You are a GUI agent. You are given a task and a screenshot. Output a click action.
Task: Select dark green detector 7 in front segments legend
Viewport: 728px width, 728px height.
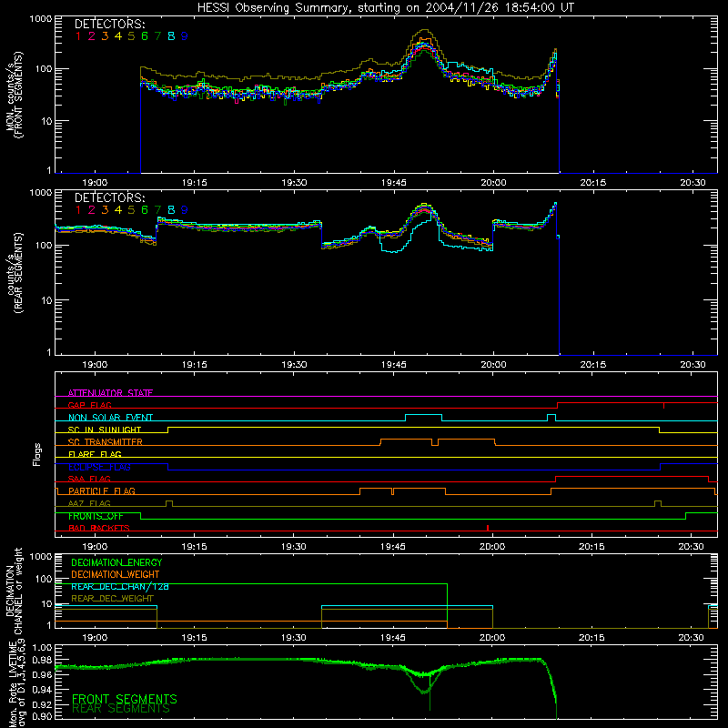[x=157, y=36]
